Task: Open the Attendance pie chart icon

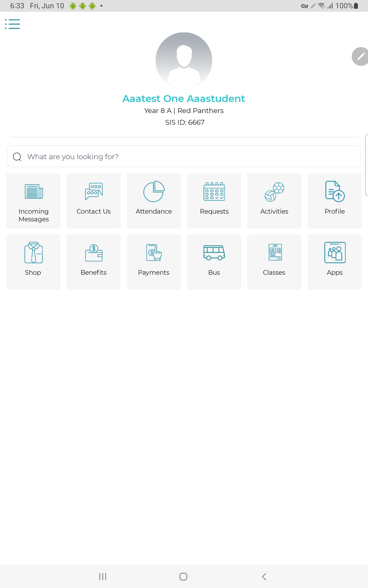Action: tap(154, 192)
